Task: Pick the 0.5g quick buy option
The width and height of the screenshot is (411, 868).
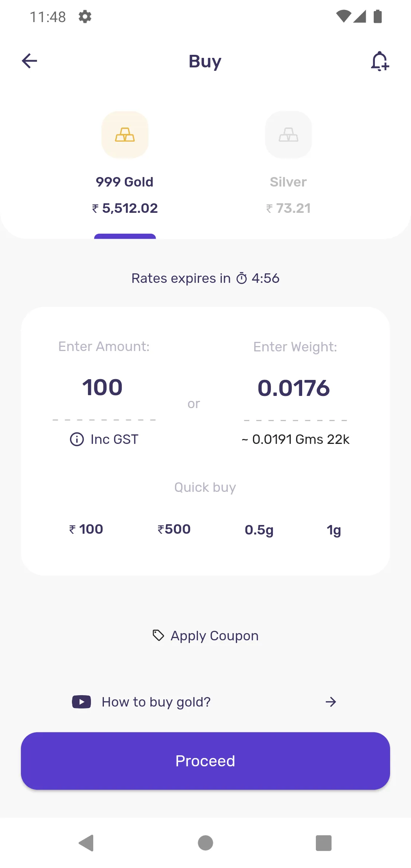Action: point(259,530)
